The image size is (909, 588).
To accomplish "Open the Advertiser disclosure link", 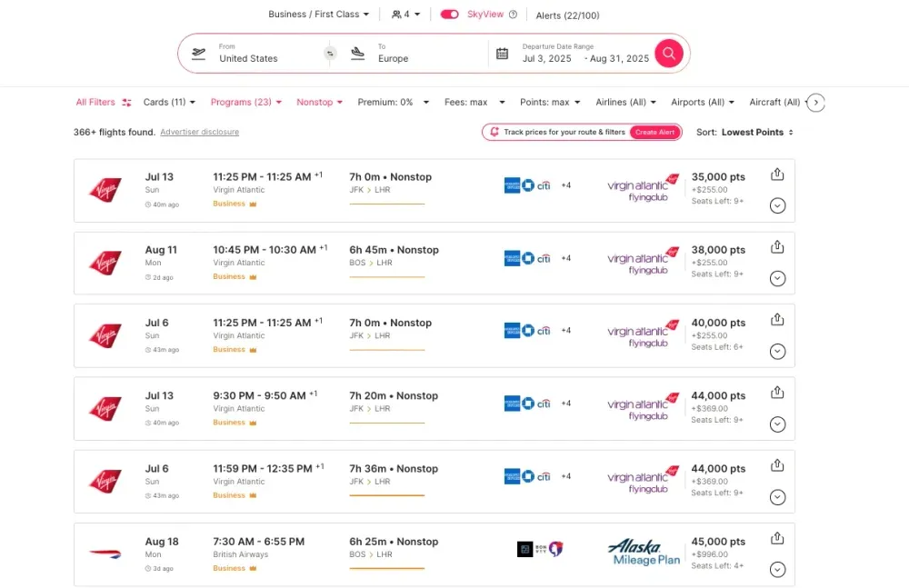I will 199,133.
